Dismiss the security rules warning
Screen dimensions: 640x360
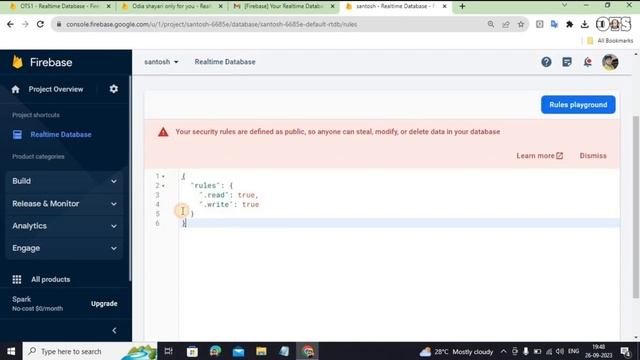[593, 156]
